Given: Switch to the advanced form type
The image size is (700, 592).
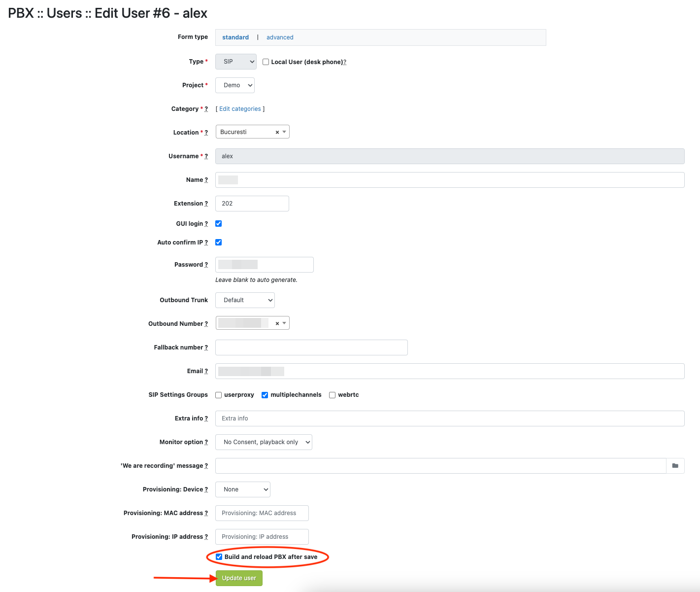Looking at the screenshot, I should [280, 37].
